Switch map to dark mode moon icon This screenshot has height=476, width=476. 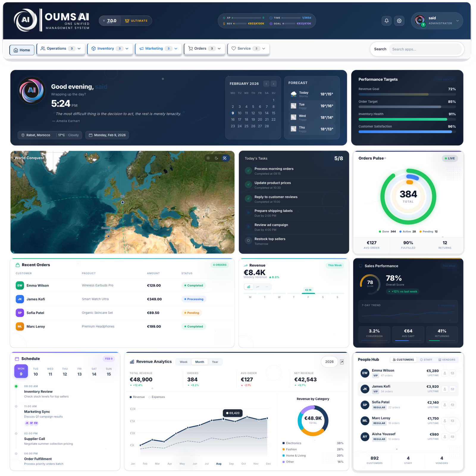tap(217, 158)
